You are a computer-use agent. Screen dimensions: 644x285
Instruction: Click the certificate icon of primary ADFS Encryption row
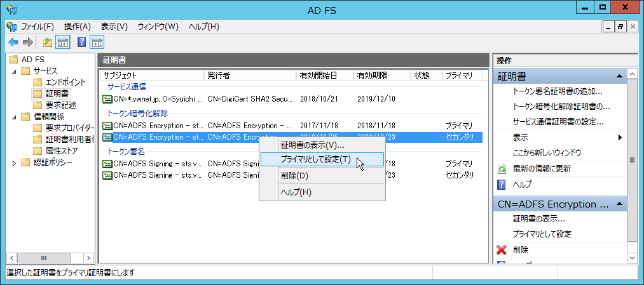coord(107,126)
